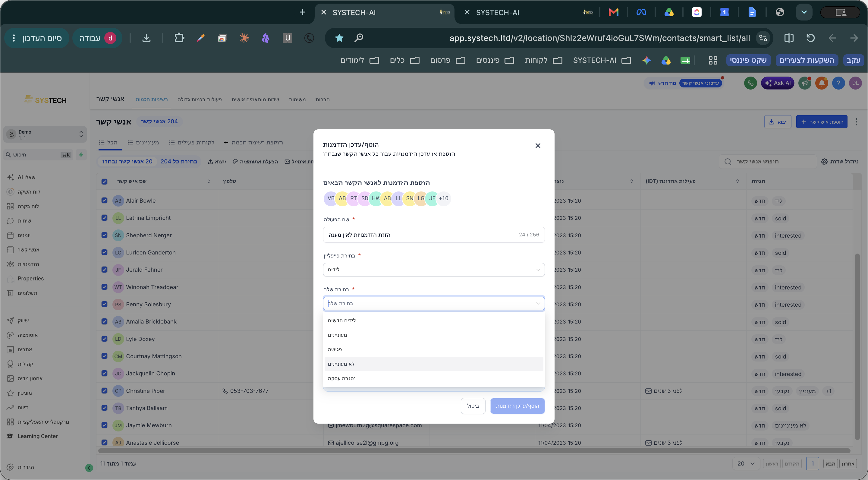Uncheck the Shepherd Nerger row checkbox
The image size is (868, 480).
105,235
